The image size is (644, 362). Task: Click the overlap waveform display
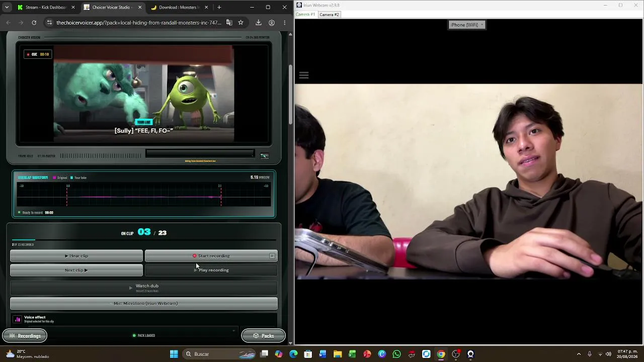[x=144, y=196]
